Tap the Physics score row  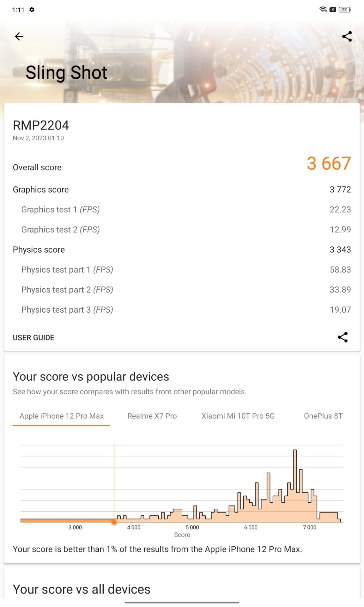coord(182,249)
